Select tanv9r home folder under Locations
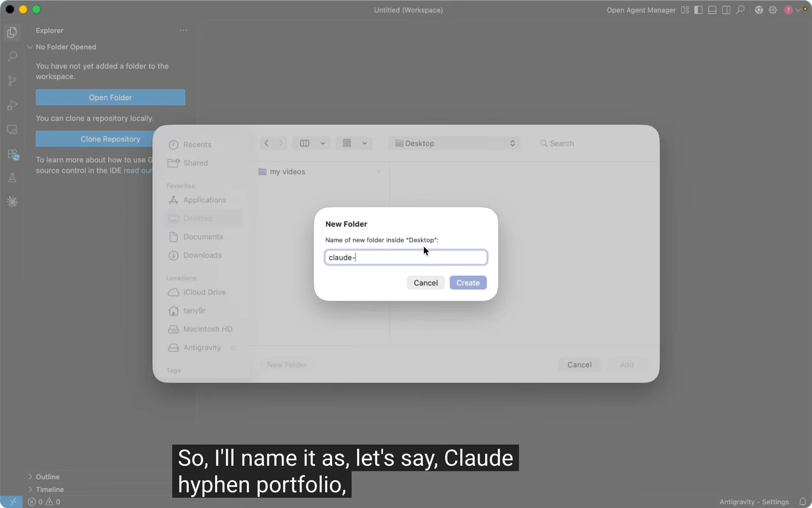Image resolution: width=812 pixels, height=508 pixels. click(x=194, y=310)
